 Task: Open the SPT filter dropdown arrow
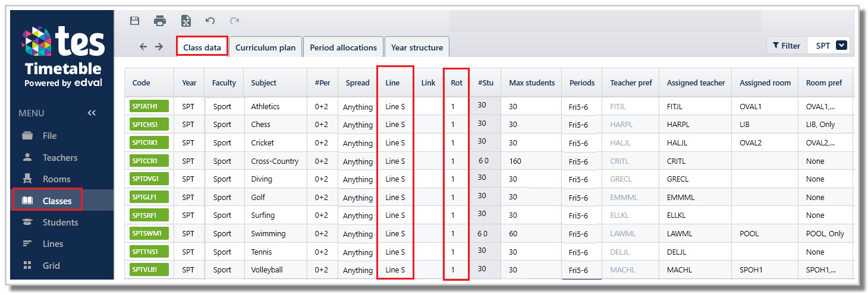coord(841,45)
